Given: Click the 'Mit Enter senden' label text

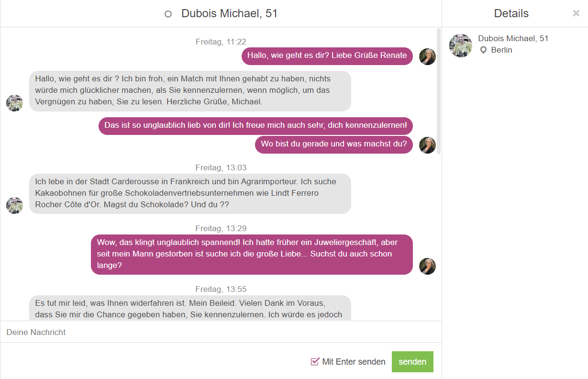Looking at the screenshot, I should coord(354,362).
